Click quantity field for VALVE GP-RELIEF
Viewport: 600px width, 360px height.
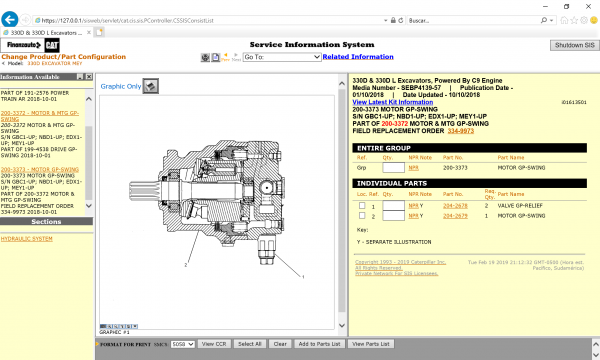[x=393, y=205]
